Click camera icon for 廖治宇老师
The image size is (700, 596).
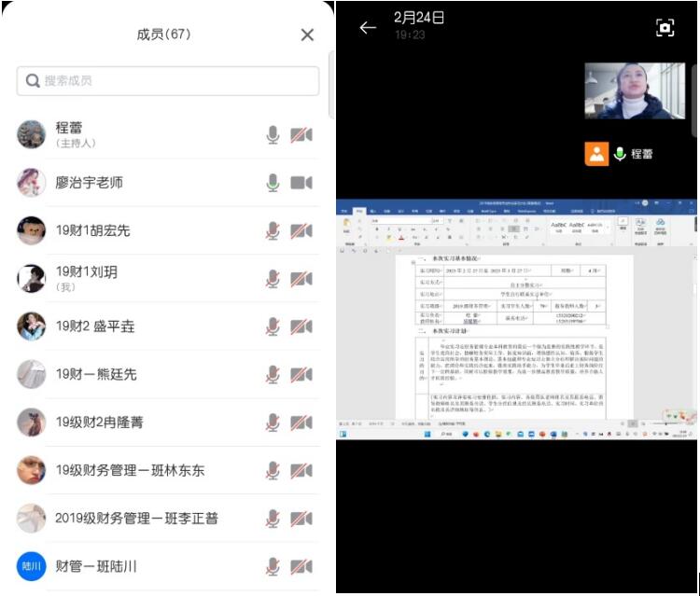[x=301, y=183]
